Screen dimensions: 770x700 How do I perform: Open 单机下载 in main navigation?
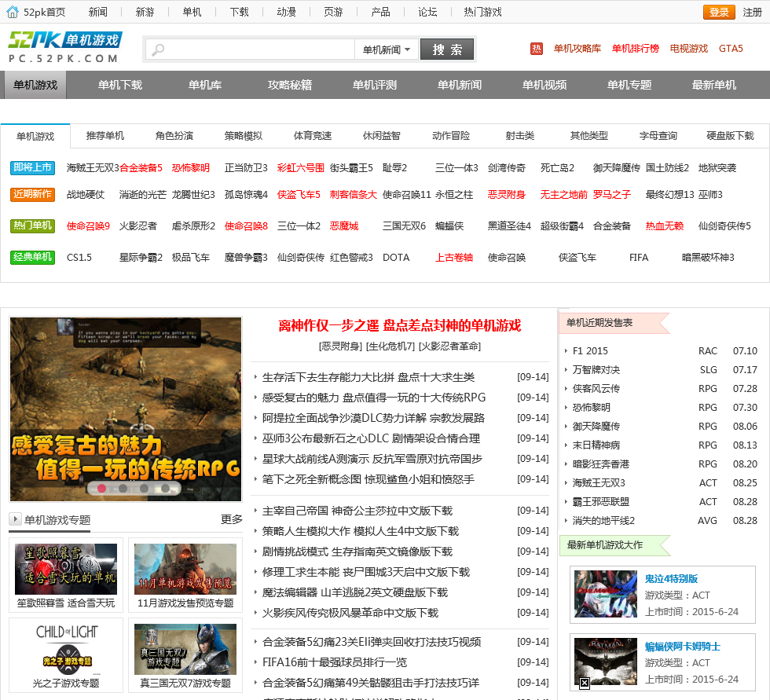click(x=119, y=85)
